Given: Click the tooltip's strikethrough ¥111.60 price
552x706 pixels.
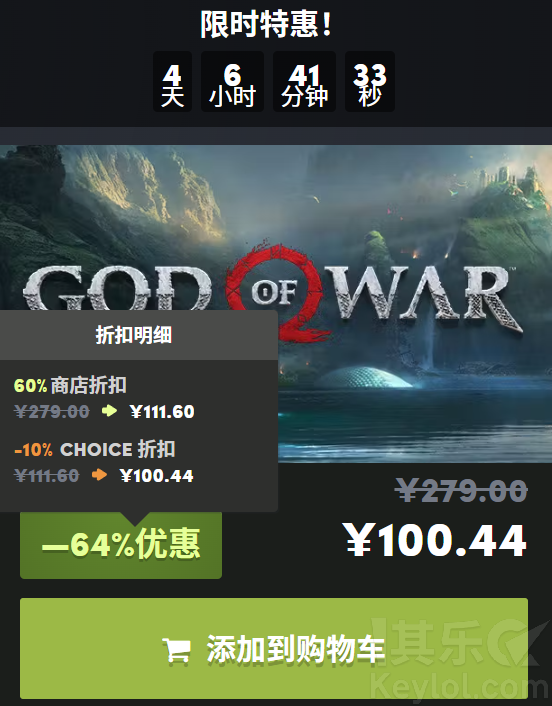Looking at the screenshot, I should click(46, 475).
